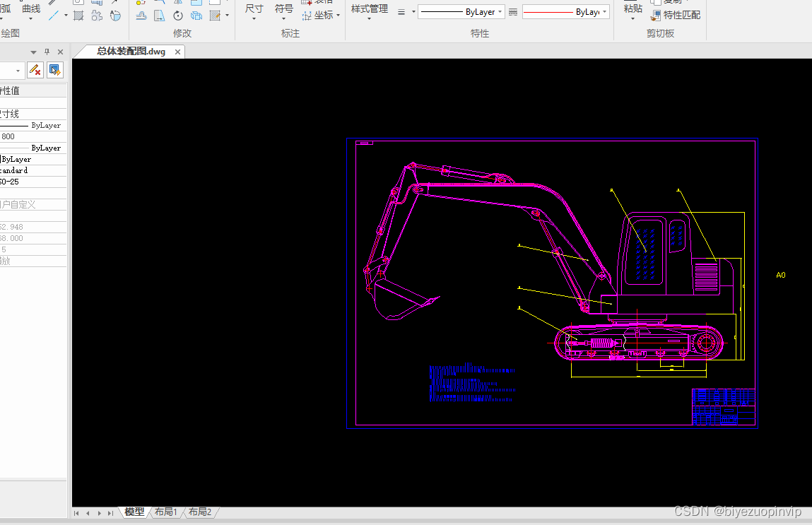Open the hatch pattern tool
Viewport: 812px width, 525px height.
click(x=78, y=16)
